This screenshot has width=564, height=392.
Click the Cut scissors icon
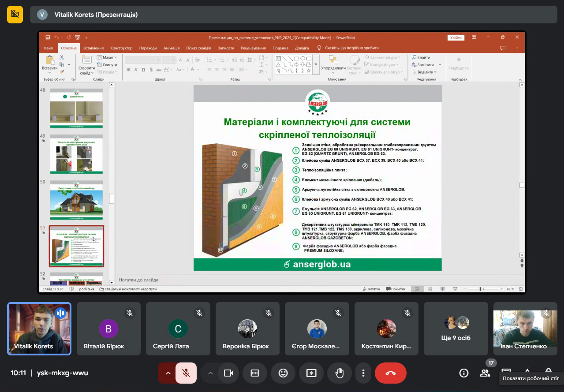[62, 57]
